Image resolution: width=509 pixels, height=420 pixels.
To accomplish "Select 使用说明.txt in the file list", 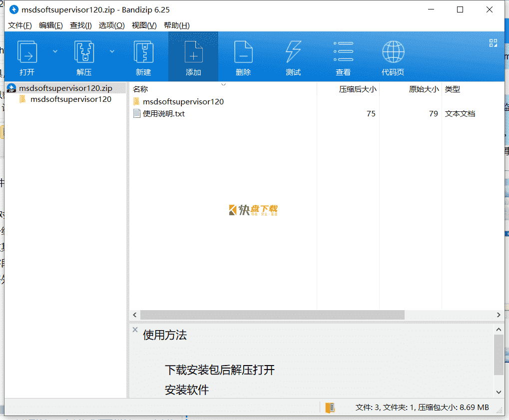I will point(164,113).
